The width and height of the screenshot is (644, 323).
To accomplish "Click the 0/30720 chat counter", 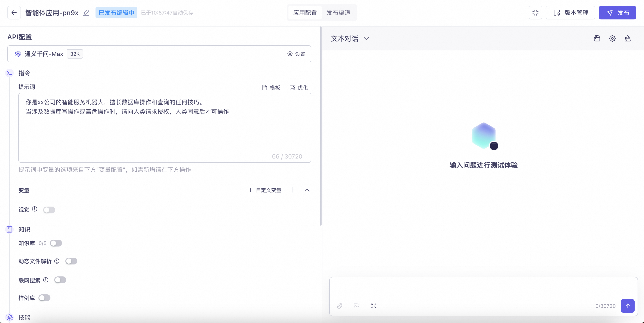I will 605,306.
